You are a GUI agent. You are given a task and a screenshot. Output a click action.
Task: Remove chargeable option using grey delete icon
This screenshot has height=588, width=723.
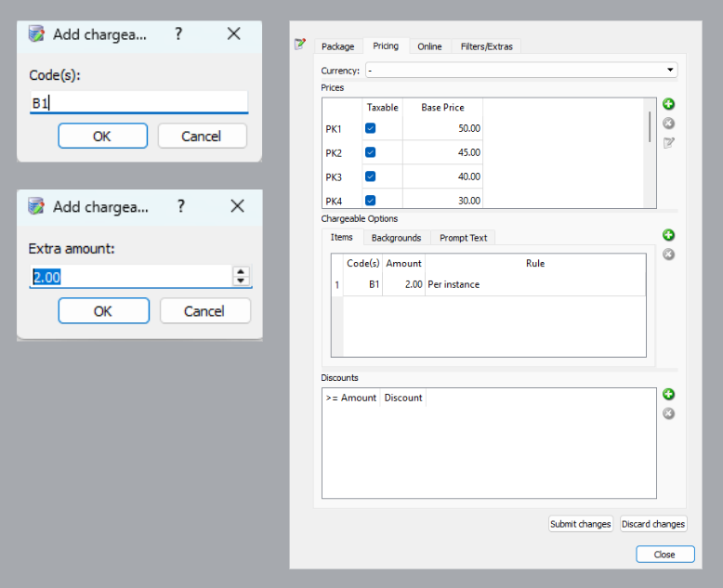(x=668, y=255)
